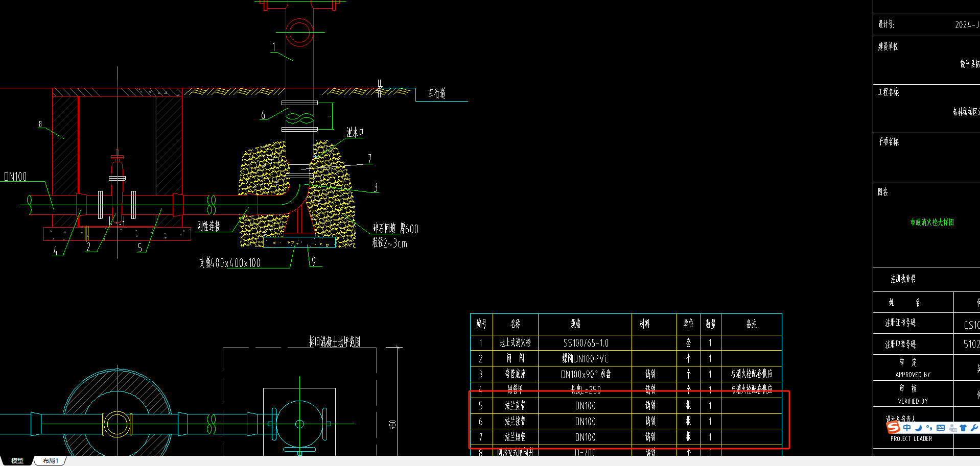980x466 pixels.
Task: Switch punctuation mode on Sogou bar
Action: tap(929, 428)
